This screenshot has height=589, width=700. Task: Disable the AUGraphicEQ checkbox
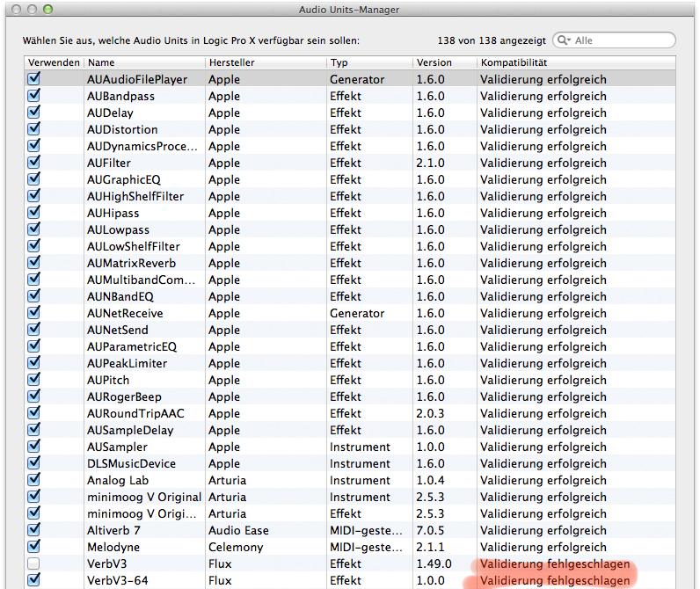pyautogui.click(x=34, y=179)
